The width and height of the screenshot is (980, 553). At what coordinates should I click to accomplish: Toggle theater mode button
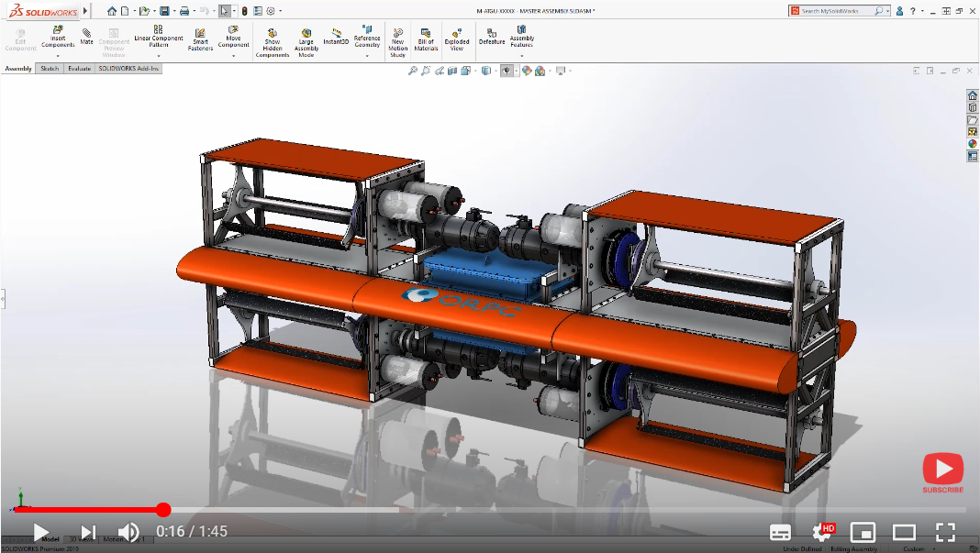(904, 533)
